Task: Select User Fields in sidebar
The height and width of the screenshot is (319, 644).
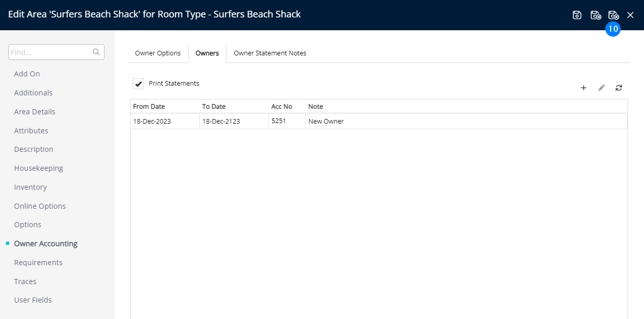Action: pyautogui.click(x=33, y=300)
